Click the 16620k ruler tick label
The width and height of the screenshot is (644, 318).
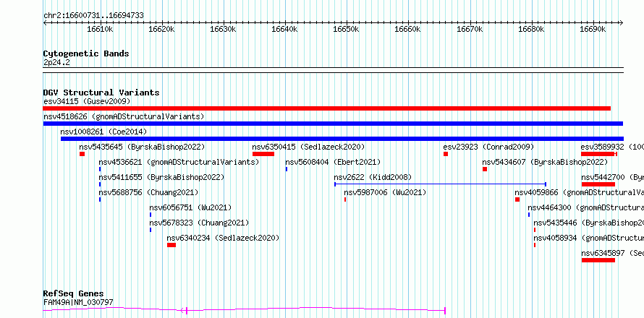click(x=162, y=30)
